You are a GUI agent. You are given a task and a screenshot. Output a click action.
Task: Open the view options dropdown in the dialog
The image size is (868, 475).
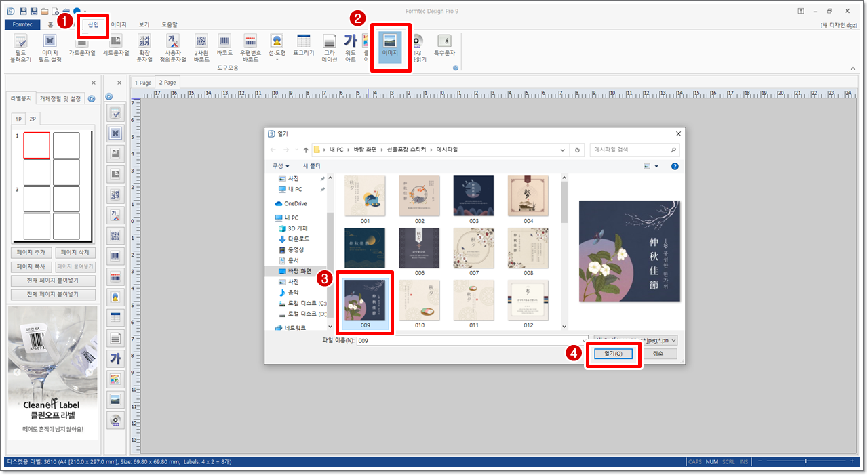657,166
